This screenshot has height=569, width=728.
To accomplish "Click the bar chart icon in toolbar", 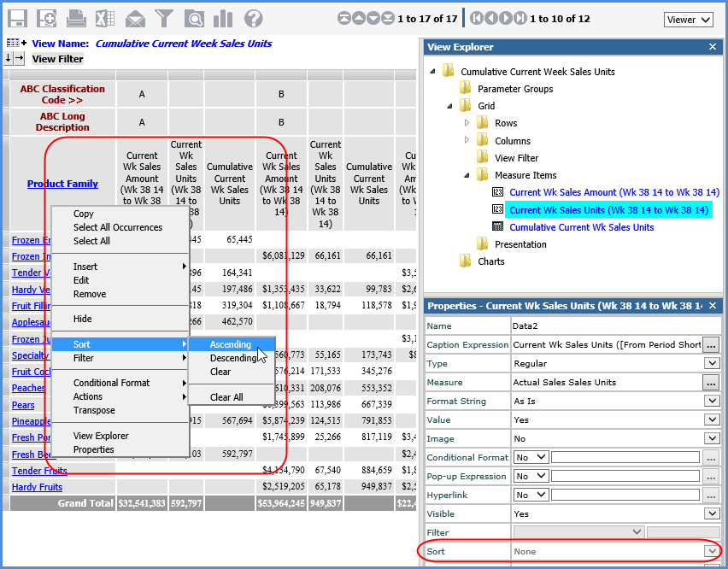I will point(222,18).
